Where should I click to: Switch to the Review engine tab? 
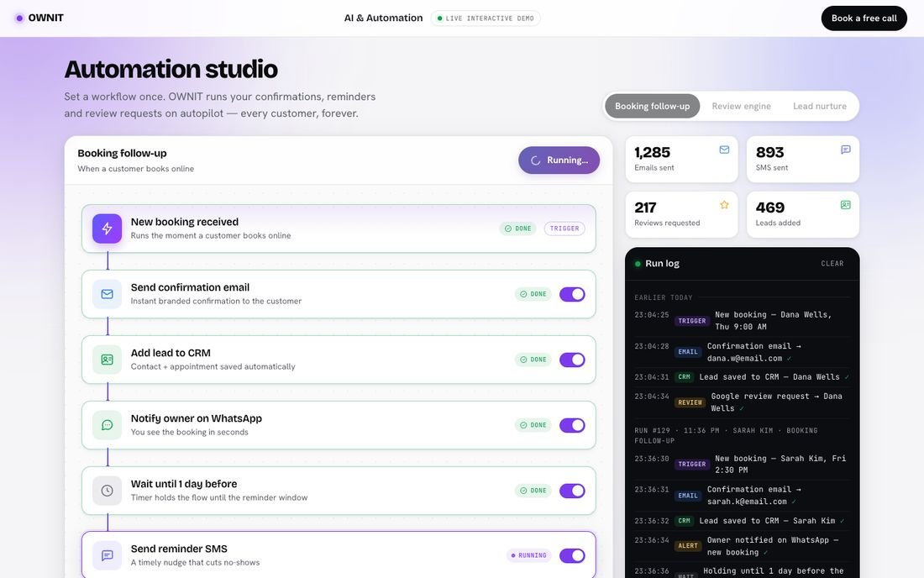pos(742,106)
